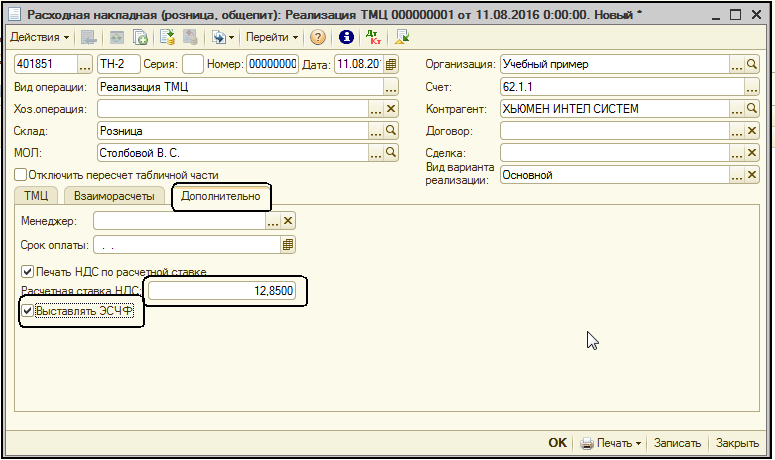
Task: Toggle Отключить пересчет табличной части checkbox
Action: [20, 174]
